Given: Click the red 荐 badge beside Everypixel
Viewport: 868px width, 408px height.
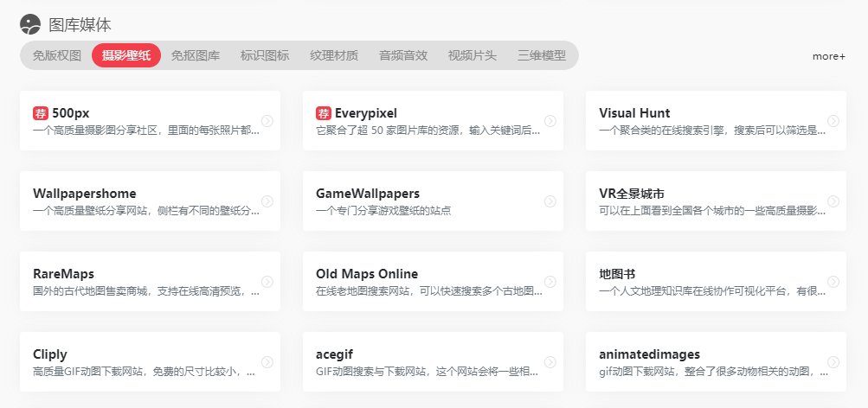Looking at the screenshot, I should (x=324, y=113).
